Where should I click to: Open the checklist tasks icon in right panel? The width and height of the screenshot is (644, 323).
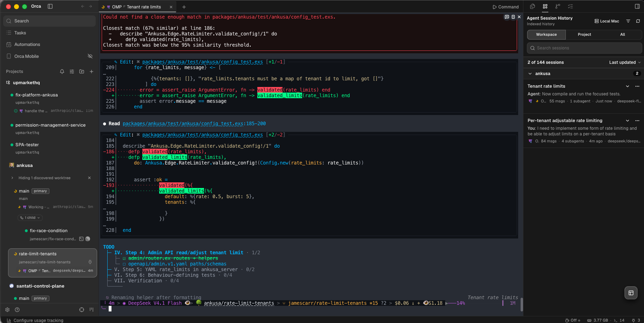pos(570,6)
